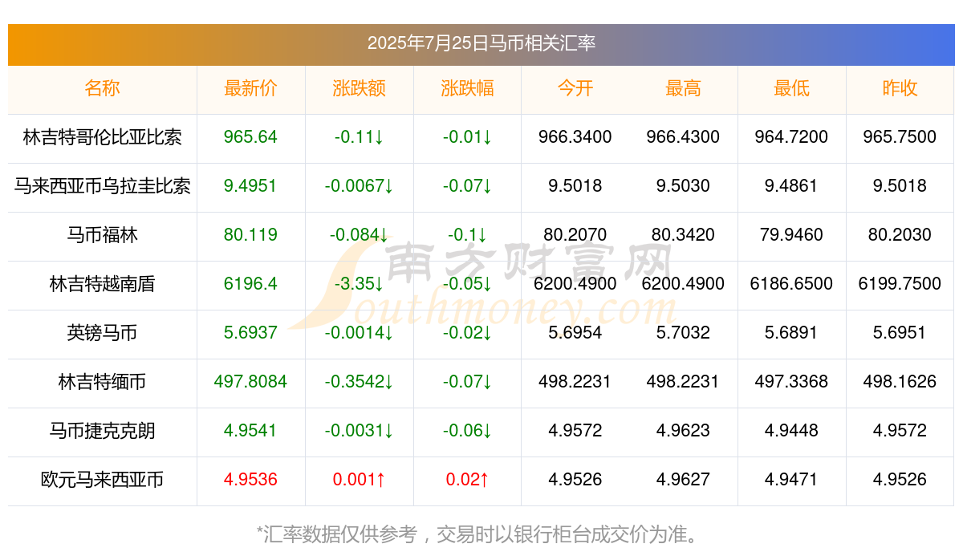Click opening value 4.9572
Screen dimensions: 963x560
point(575,431)
